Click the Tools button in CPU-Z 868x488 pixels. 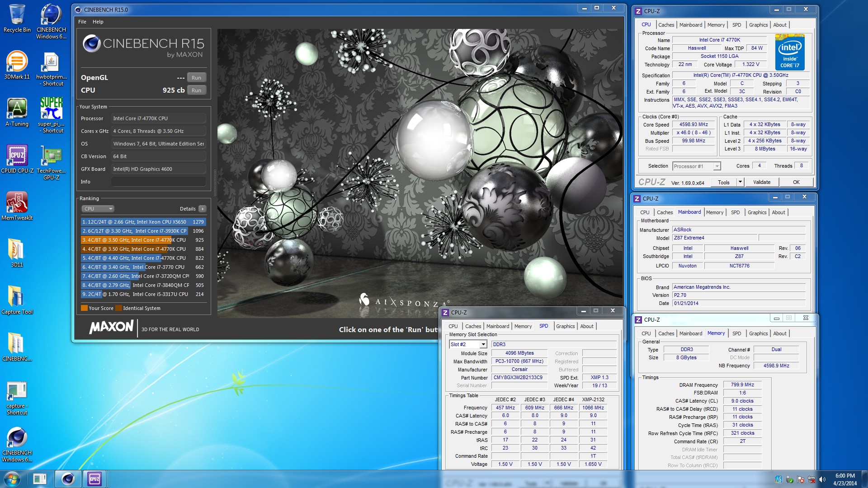[x=723, y=183]
